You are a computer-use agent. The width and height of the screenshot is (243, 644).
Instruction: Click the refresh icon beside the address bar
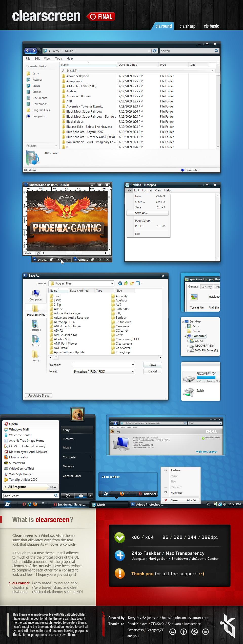tap(155, 51)
